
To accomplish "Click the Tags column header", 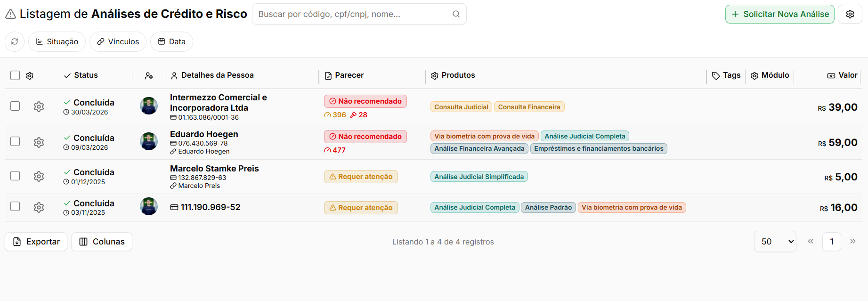I will 726,75.
